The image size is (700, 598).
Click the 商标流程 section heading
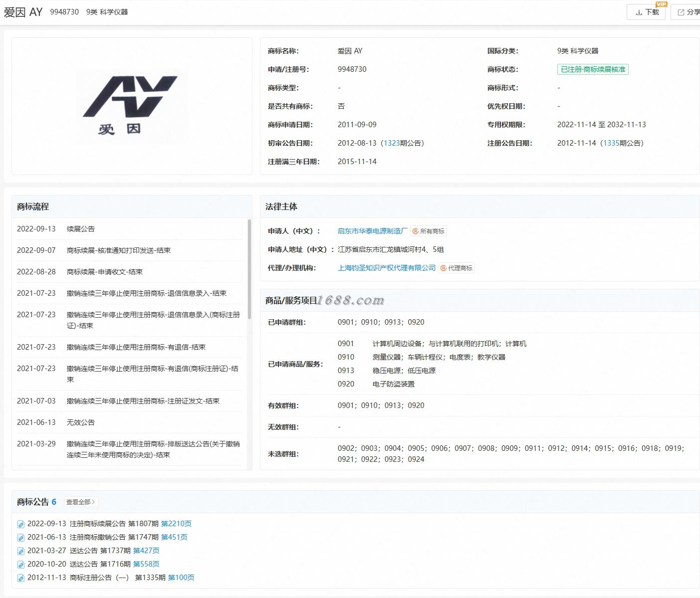click(33, 206)
